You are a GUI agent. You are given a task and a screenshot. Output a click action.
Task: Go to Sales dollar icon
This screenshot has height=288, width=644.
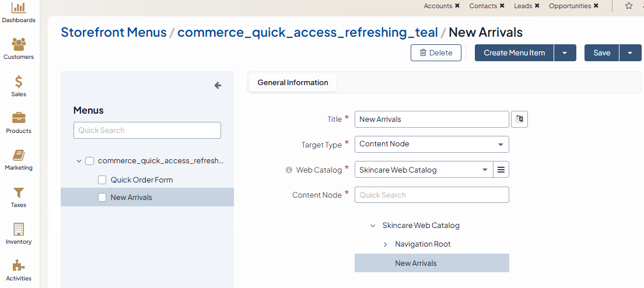19,82
